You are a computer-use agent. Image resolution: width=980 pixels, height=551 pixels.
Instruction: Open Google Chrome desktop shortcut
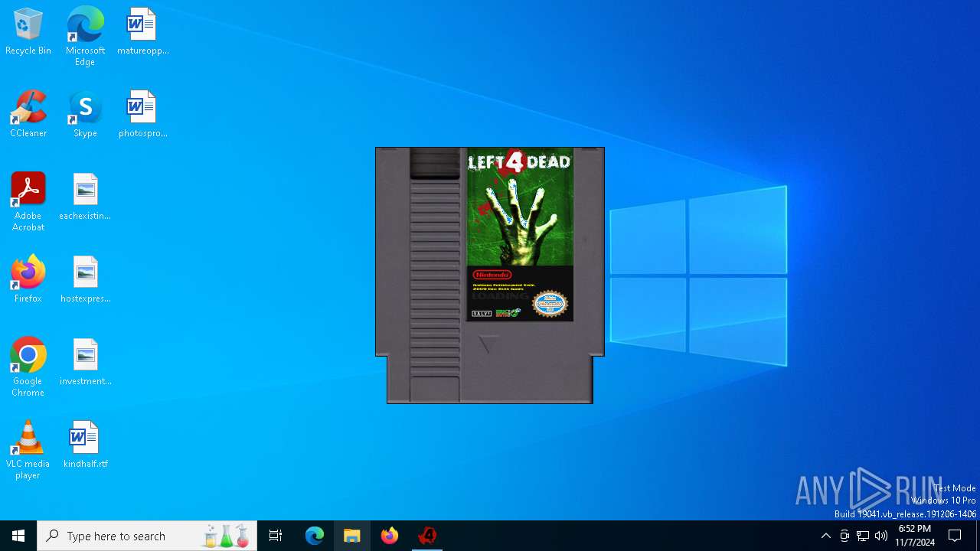tap(28, 367)
